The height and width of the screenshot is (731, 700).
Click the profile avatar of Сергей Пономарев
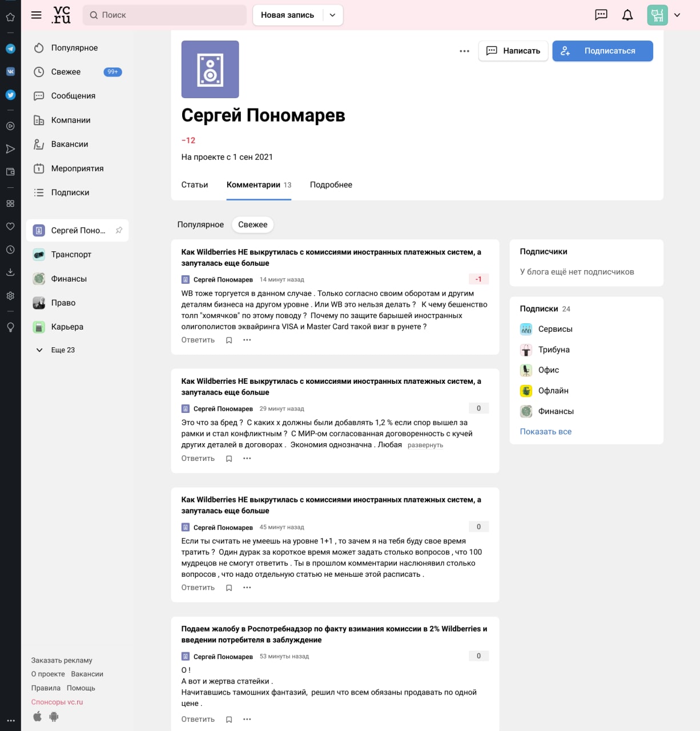point(210,69)
